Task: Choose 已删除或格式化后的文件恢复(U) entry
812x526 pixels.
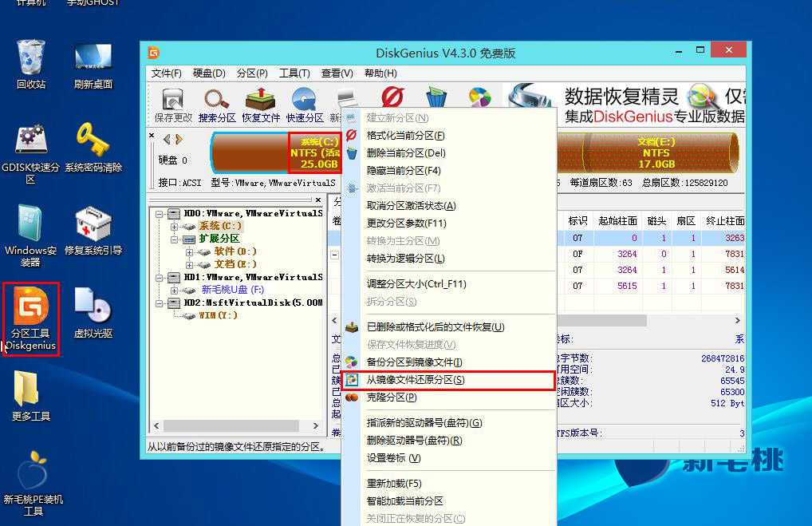Action: (448, 327)
